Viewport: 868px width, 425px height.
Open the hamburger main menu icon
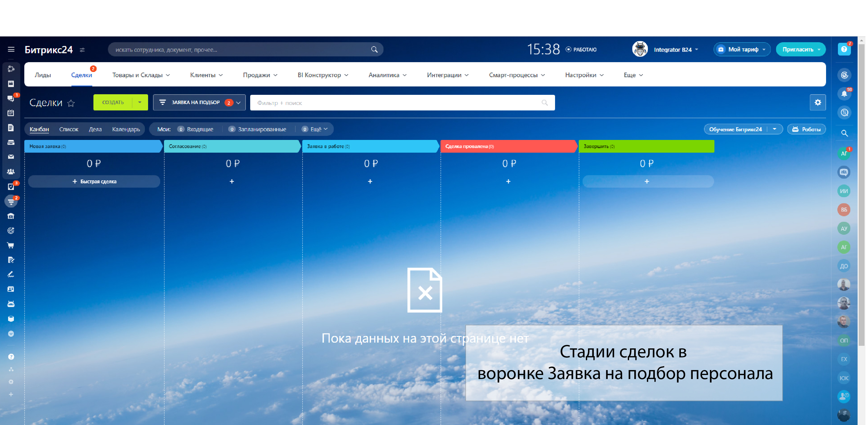click(x=11, y=49)
